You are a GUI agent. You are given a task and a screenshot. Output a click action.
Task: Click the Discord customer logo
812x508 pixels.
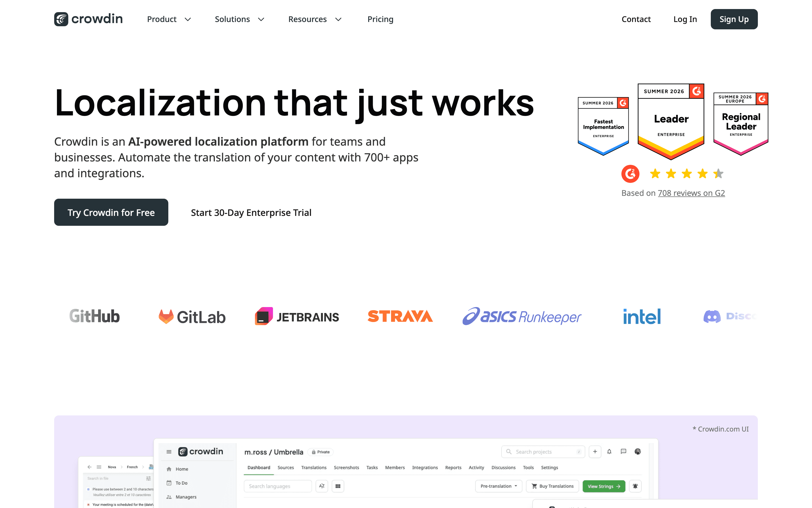[730, 316]
